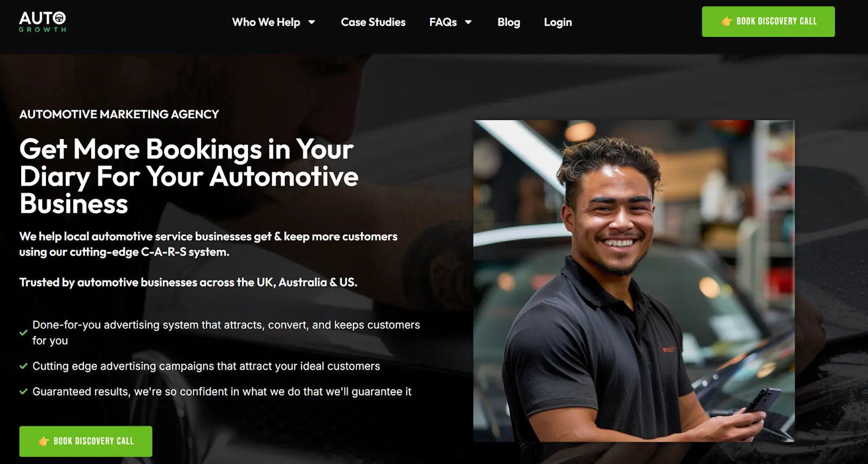Click pointing hand icon in bottom button
Viewport: 868px width, 464px height.
pyautogui.click(x=44, y=441)
